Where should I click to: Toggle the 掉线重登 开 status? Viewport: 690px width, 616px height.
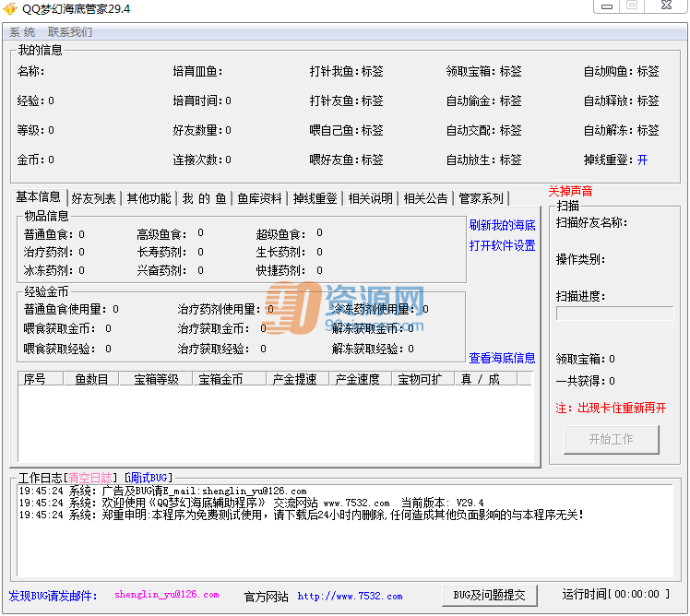642,160
